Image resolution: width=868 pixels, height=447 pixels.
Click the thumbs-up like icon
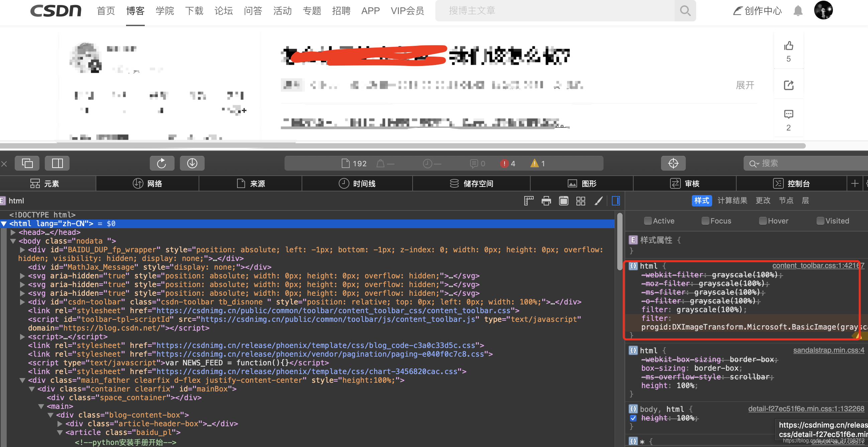point(788,46)
